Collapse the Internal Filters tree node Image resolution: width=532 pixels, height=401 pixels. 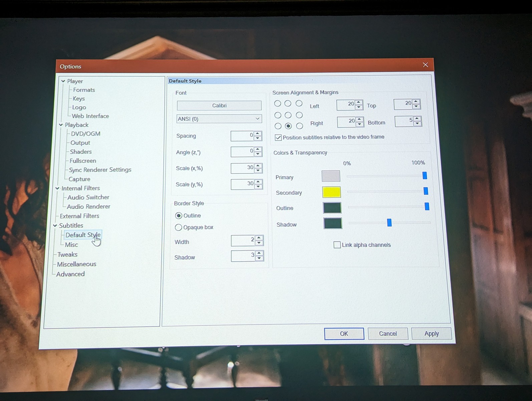click(x=57, y=188)
